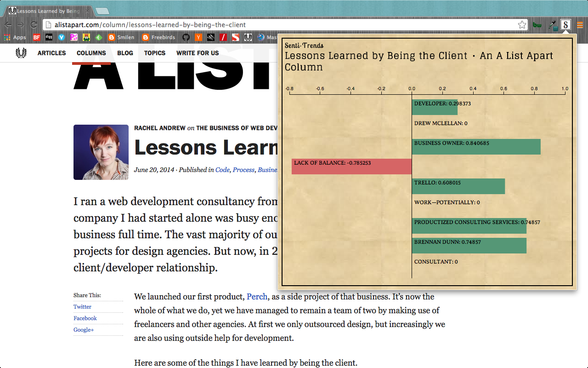Viewport: 588px width, 368px height.
Task: Open the pink pixel-art bookmark icon
Action: (74, 37)
